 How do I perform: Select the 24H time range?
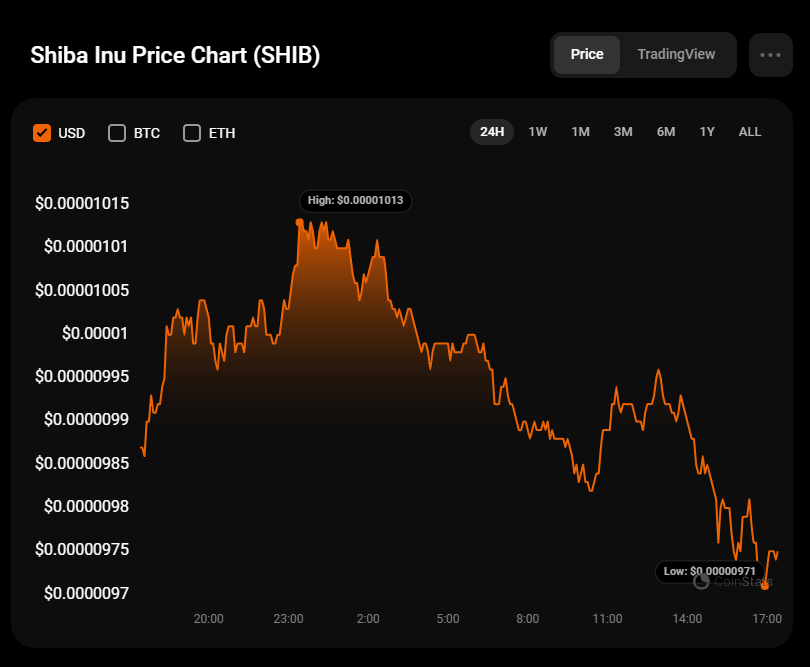pos(492,132)
